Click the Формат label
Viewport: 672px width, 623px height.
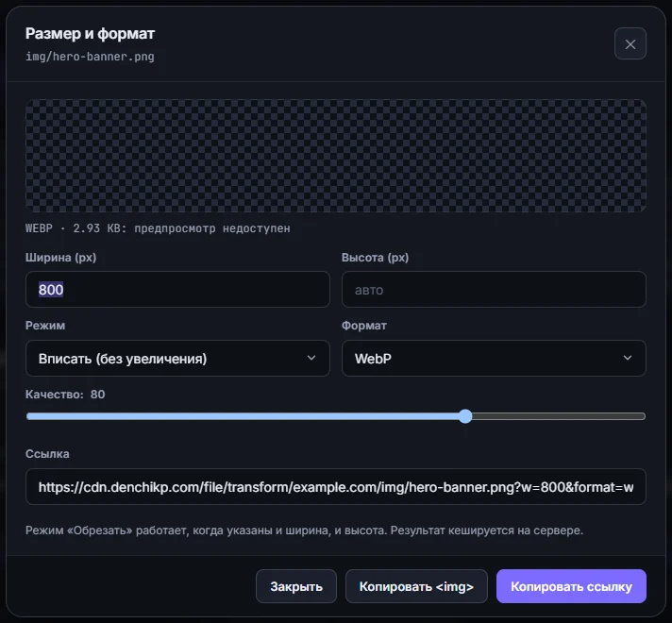364,326
